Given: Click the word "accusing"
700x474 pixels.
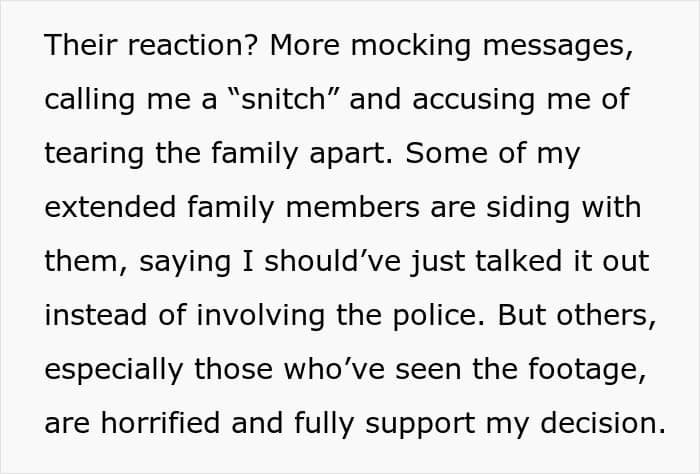Looking at the screenshot, I should pyautogui.click(x=474, y=100).
